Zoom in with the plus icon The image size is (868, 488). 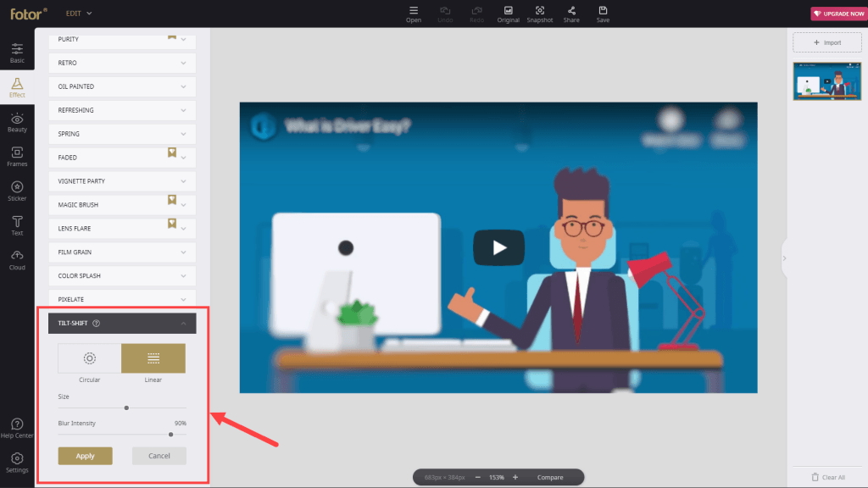pos(515,477)
